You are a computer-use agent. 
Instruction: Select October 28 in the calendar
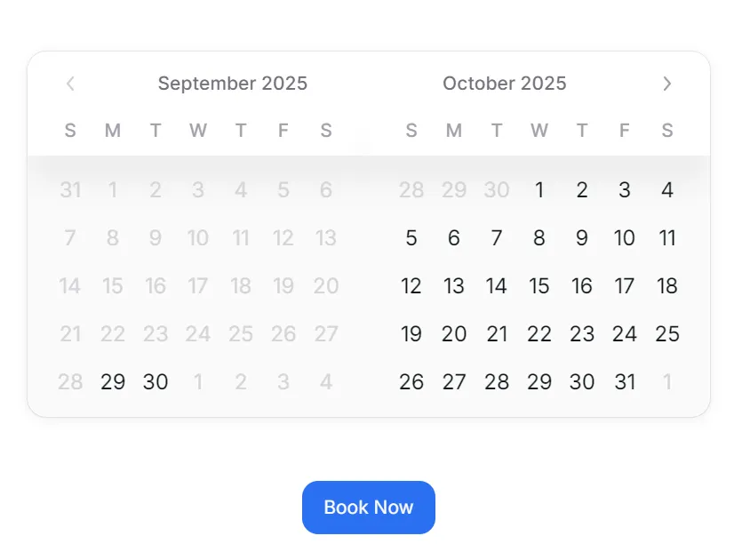(497, 382)
